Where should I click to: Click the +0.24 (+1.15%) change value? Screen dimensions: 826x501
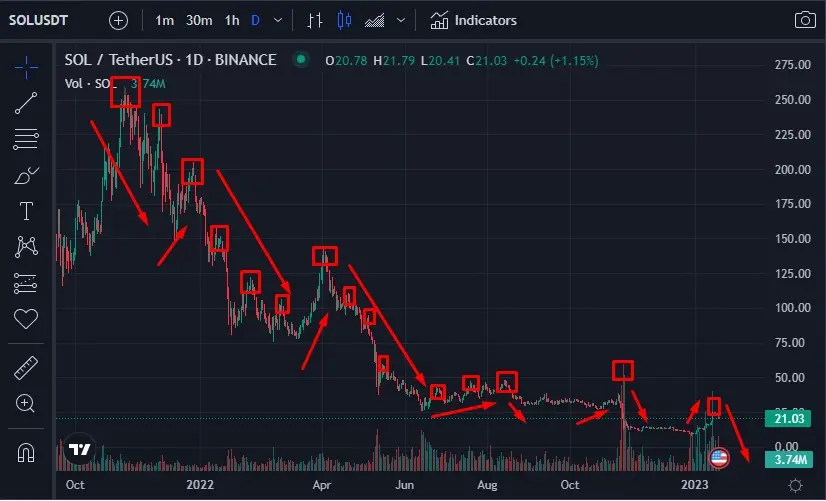pos(556,61)
